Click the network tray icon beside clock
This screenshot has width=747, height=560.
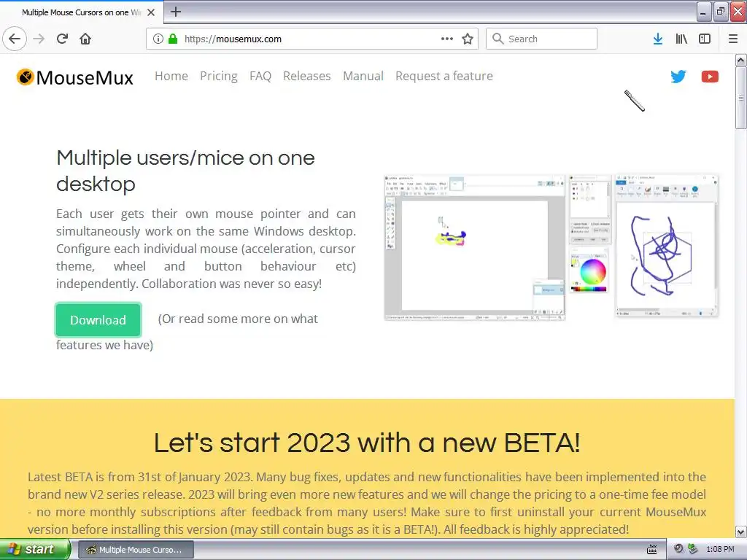point(693,549)
